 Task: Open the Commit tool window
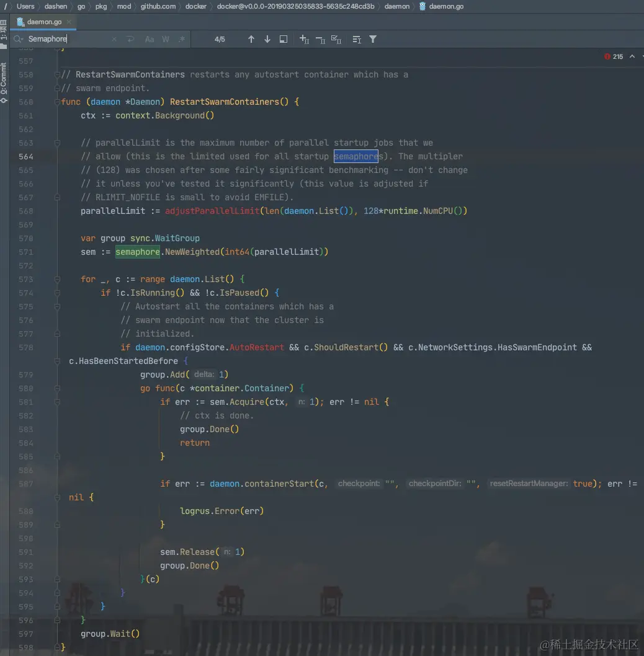click(x=4, y=83)
